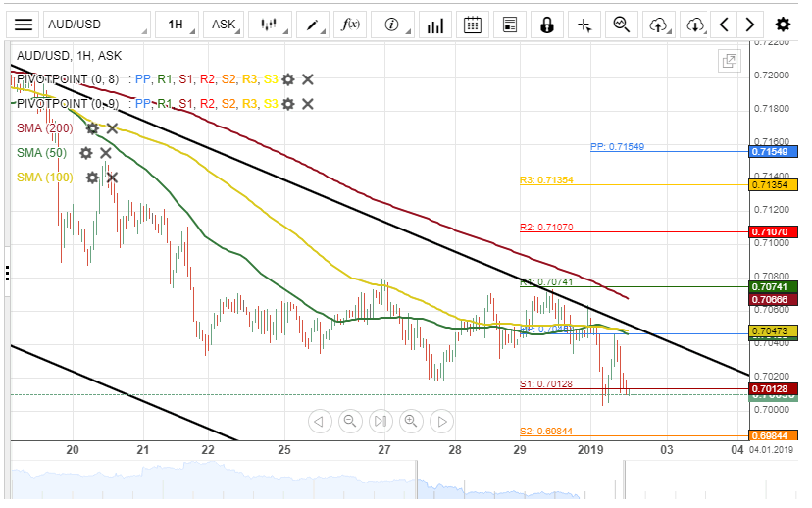
Task: Open the f(x) indicators menu
Action: tap(352, 25)
